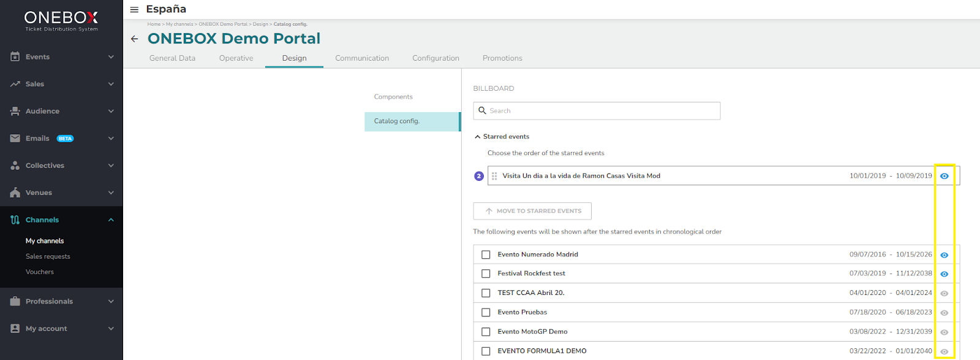
Task: Toggle visibility eye for EVENTO FORMULA1 DEMO
Action: [x=944, y=351]
